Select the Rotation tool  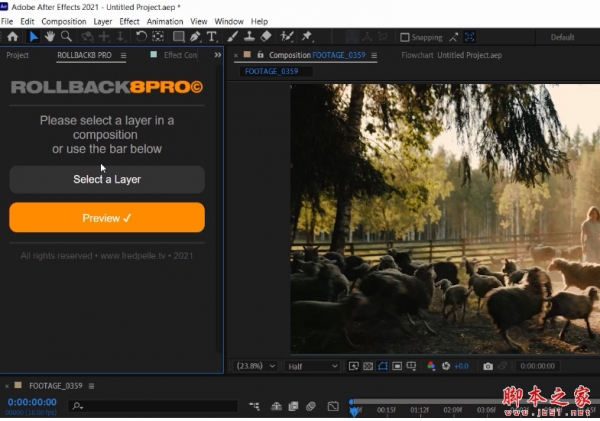click(x=141, y=37)
